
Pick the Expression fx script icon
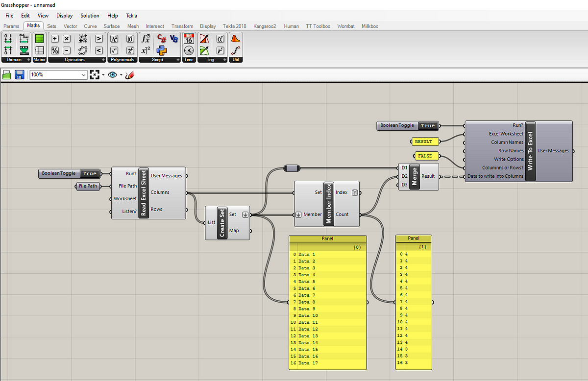[x=146, y=38]
